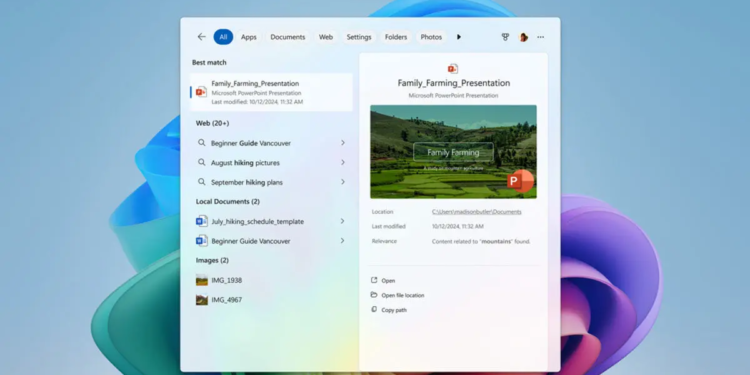Switch to the Web filter
The width and height of the screenshot is (750, 375).
click(x=326, y=37)
